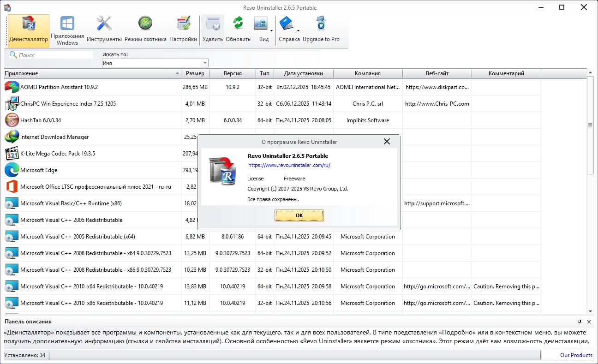Select the Microsoft Office LTSC icon
598x364 pixels.
coord(12,186)
